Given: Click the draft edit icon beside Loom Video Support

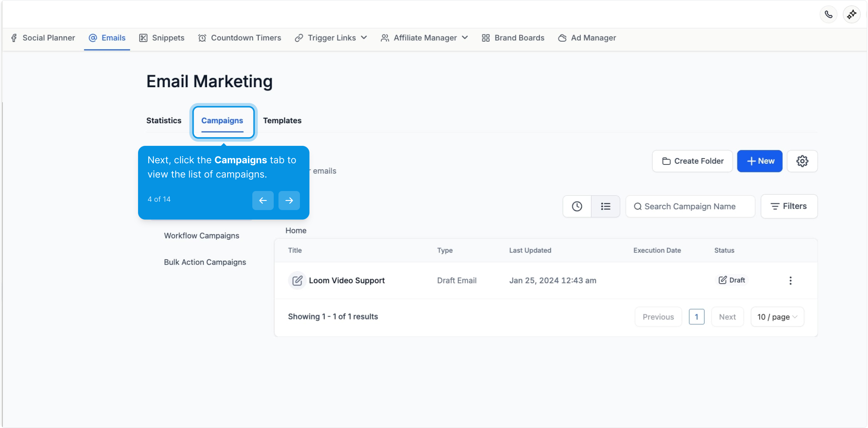Looking at the screenshot, I should (297, 281).
